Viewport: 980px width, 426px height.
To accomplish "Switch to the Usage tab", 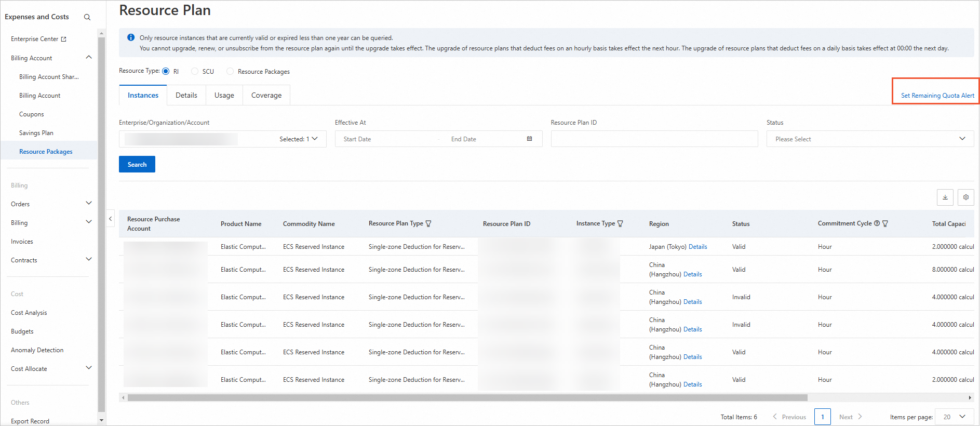I will (x=224, y=95).
